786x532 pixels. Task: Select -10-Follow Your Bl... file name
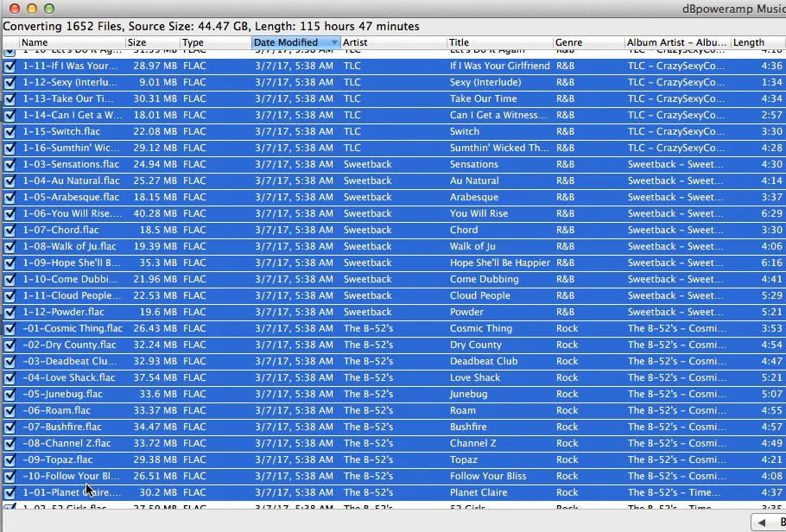71,477
